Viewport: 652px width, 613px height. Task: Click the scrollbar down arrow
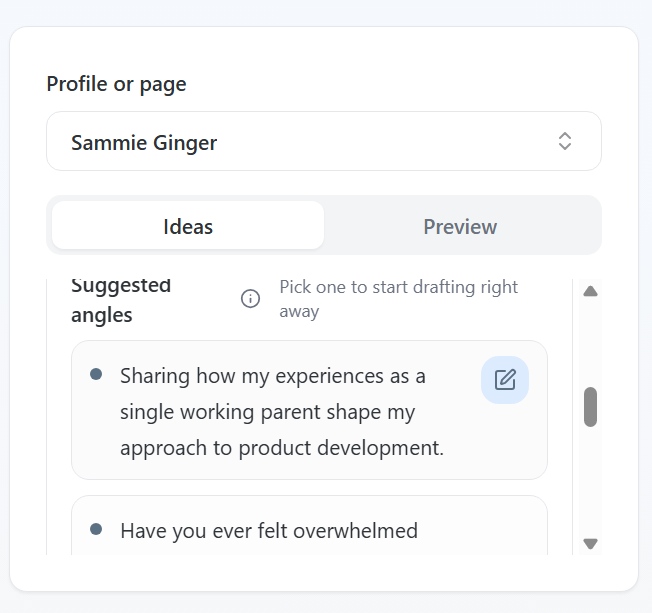tap(590, 544)
